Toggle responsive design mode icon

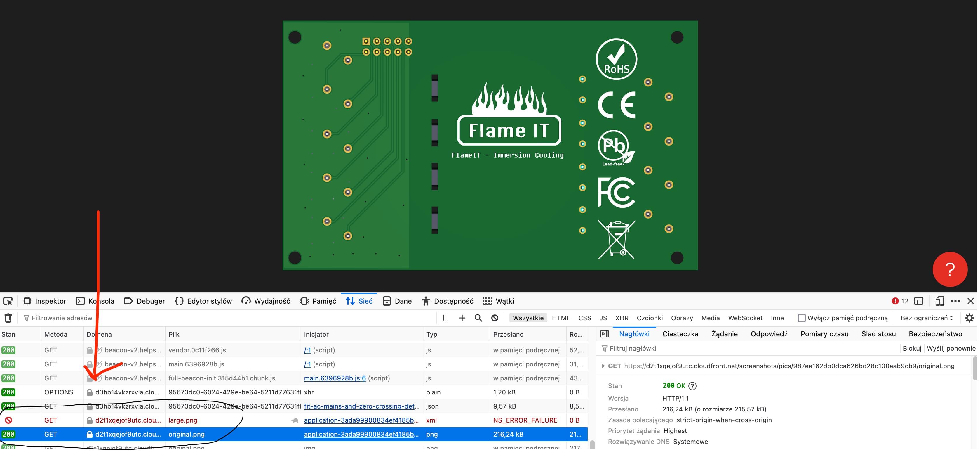[939, 301]
